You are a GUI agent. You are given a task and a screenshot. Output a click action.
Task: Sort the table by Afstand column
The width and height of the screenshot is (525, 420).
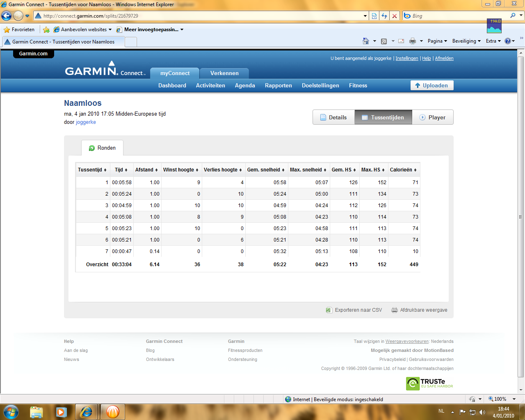point(146,170)
